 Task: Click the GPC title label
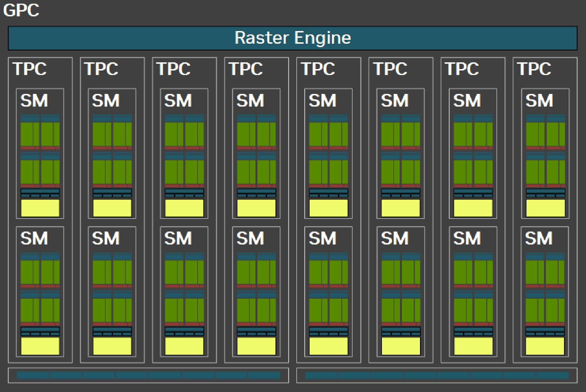[21, 10]
